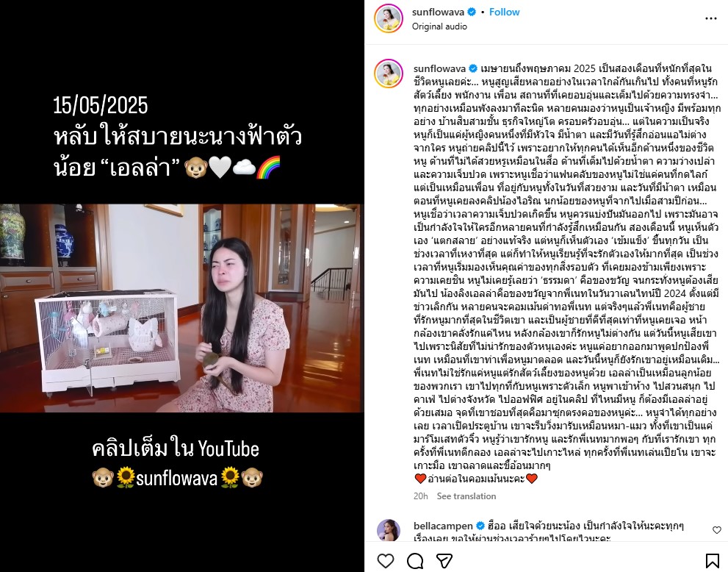Like bellacampen's comment with the small heart
This screenshot has width=728, height=572.
click(x=717, y=529)
